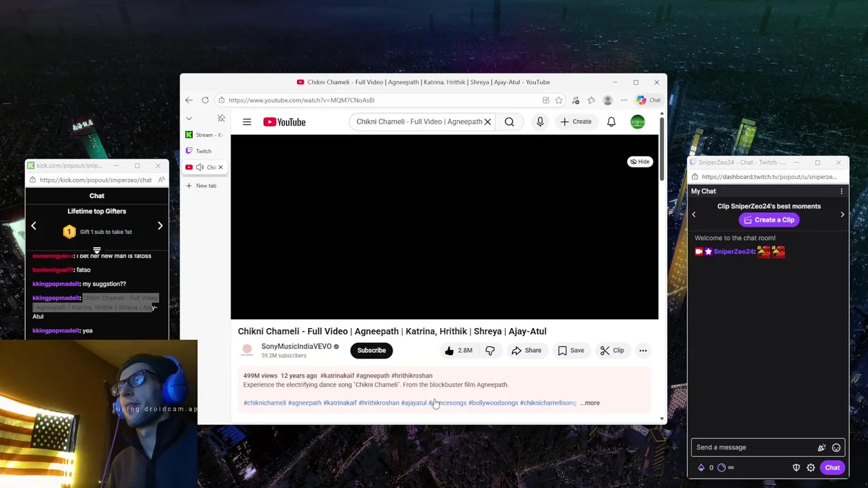Hide the video overlay with Hide button
868x488 pixels.
pyautogui.click(x=639, y=161)
